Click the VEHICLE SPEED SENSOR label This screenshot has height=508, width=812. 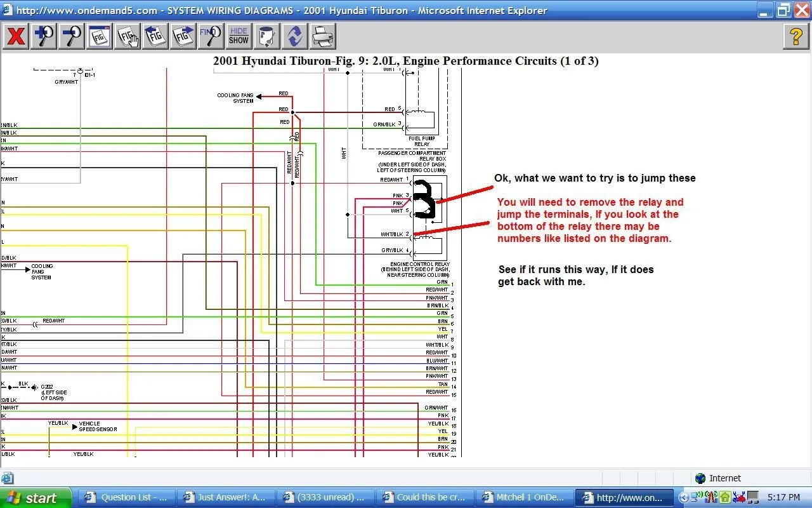click(98, 426)
